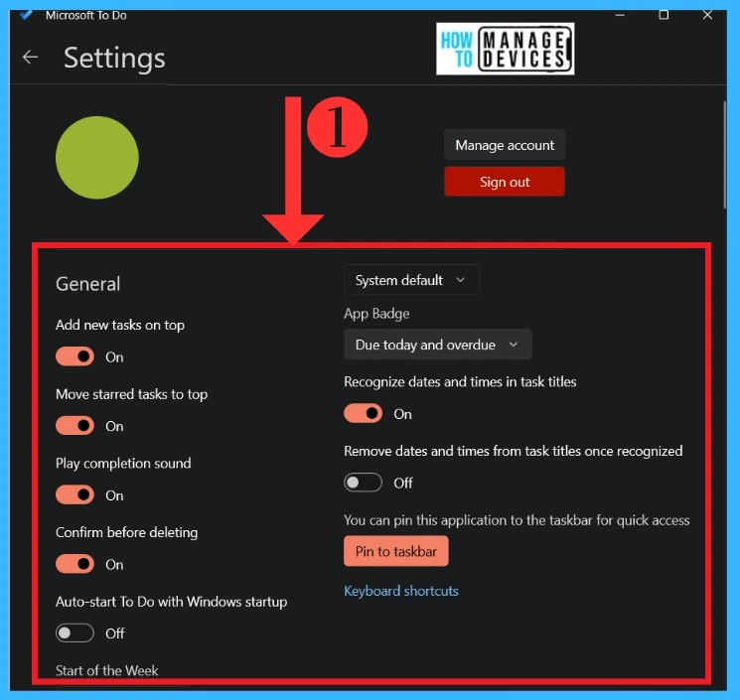The image size is (740, 700).
Task: Enable Remove dates and times once recognized
Action: pyautogui.click(x=363, y=483)
